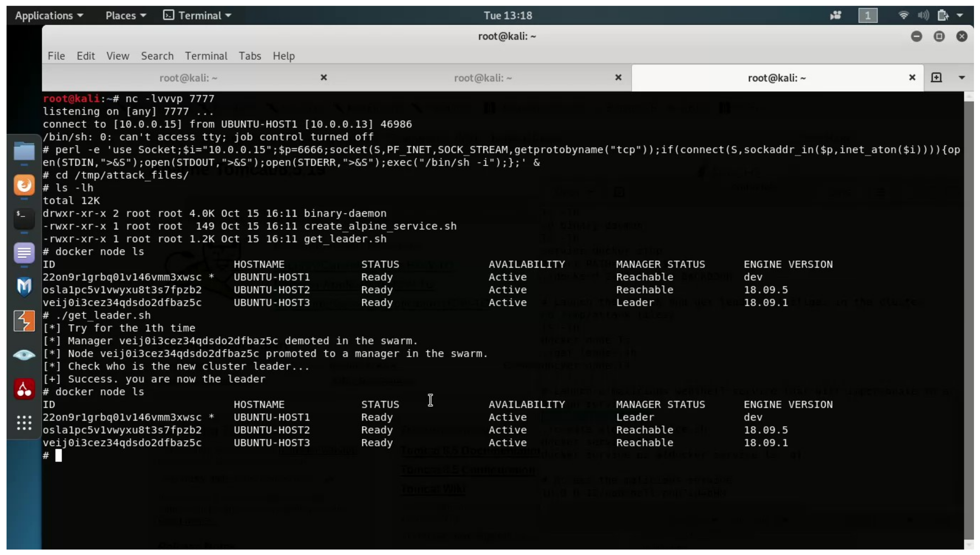Open the volume indicator in top bar
The height and width of the screenshot is (555, 980).
[923, 15]
